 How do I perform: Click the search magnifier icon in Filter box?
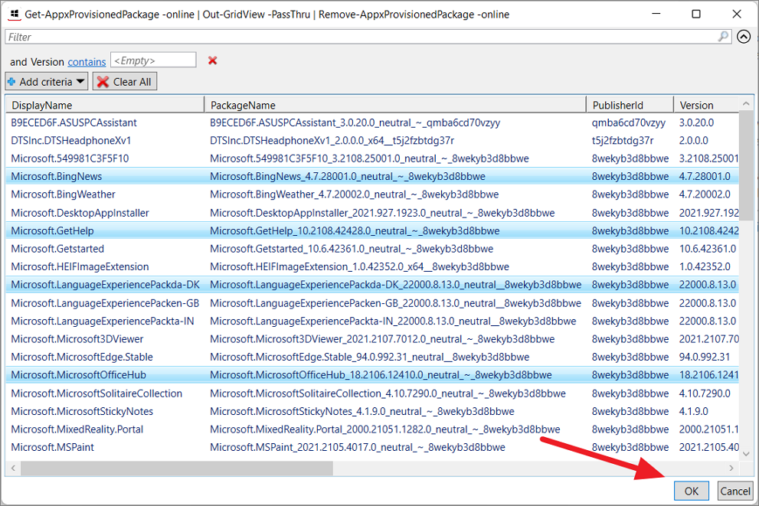pos(723,36)
